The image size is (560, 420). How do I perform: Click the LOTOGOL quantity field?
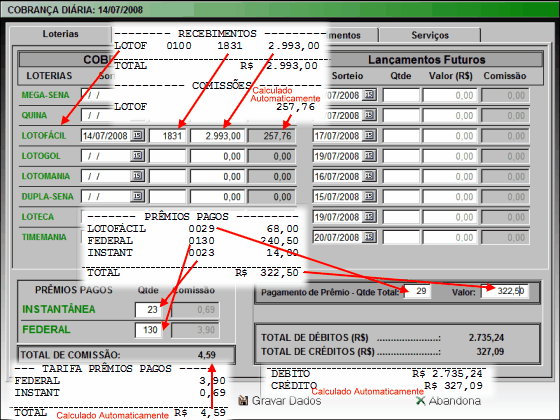(168, 156)
